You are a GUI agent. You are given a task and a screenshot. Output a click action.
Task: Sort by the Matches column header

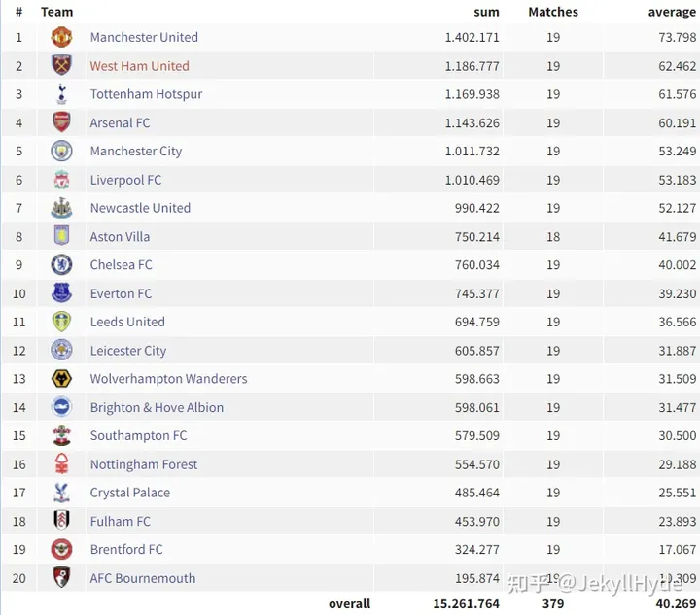[552, 12]
